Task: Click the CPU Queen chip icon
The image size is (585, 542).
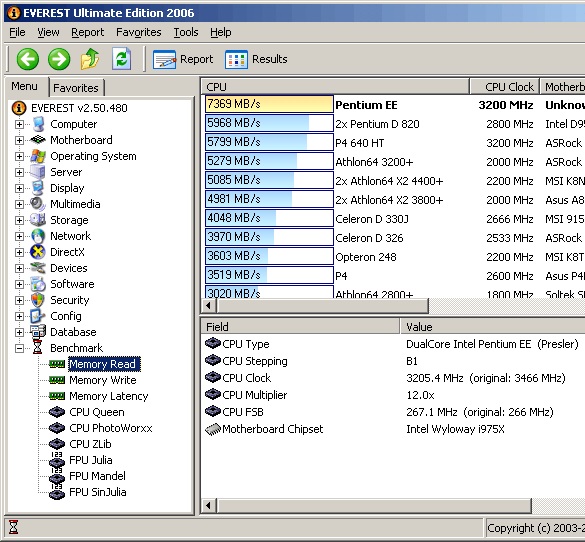Action: point(57,412)
